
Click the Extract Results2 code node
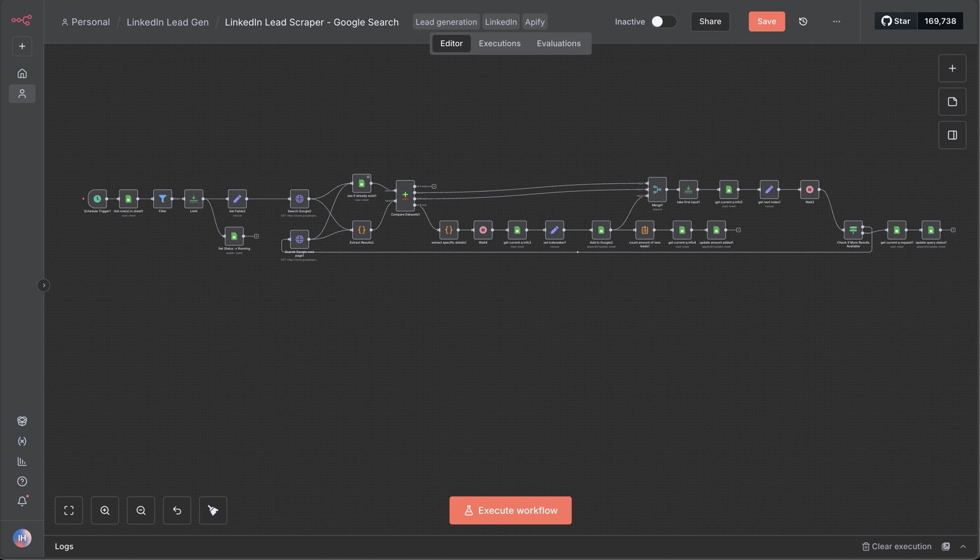click(361, 230)
